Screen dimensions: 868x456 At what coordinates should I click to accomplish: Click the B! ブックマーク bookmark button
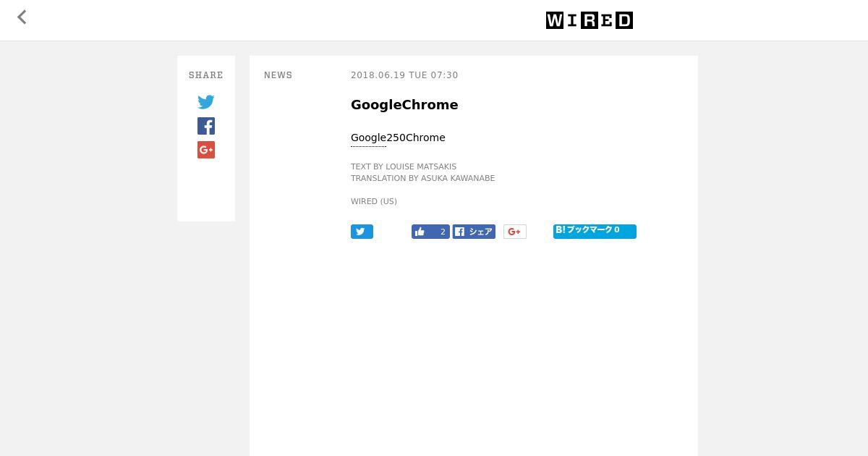pyautogui.click(x=595, y=231)
